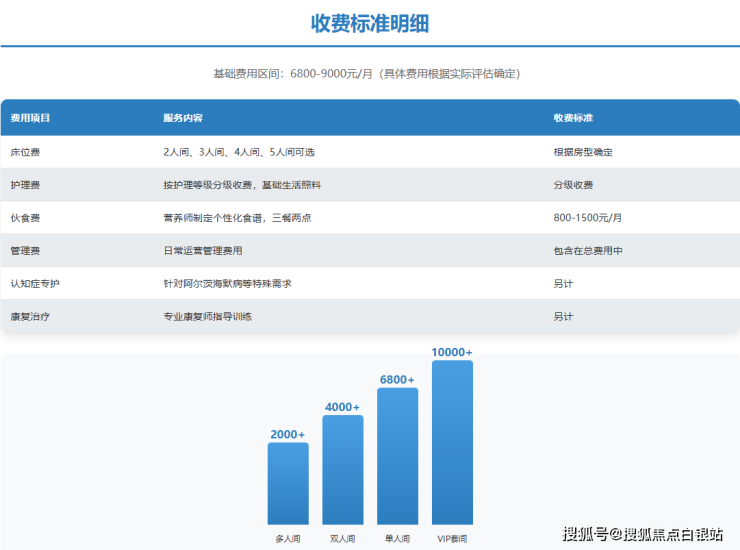Click the 收费标准明细 page title
740x550 pixels.
point(369,24)
